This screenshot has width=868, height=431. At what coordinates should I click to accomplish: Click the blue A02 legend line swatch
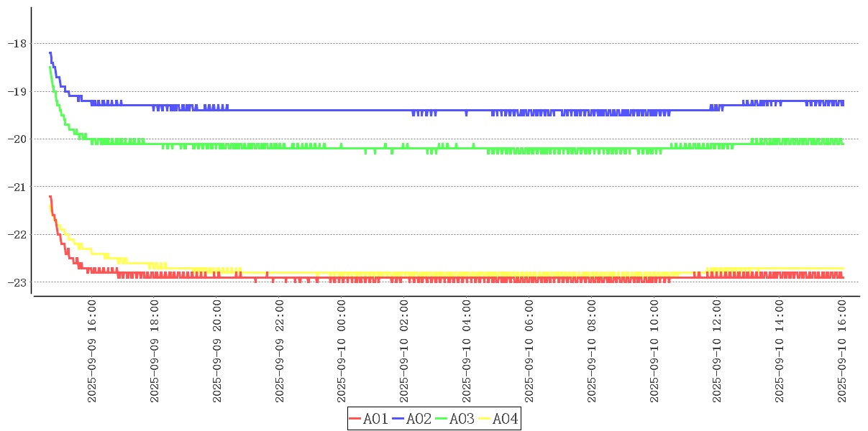[x=398, y=419]
